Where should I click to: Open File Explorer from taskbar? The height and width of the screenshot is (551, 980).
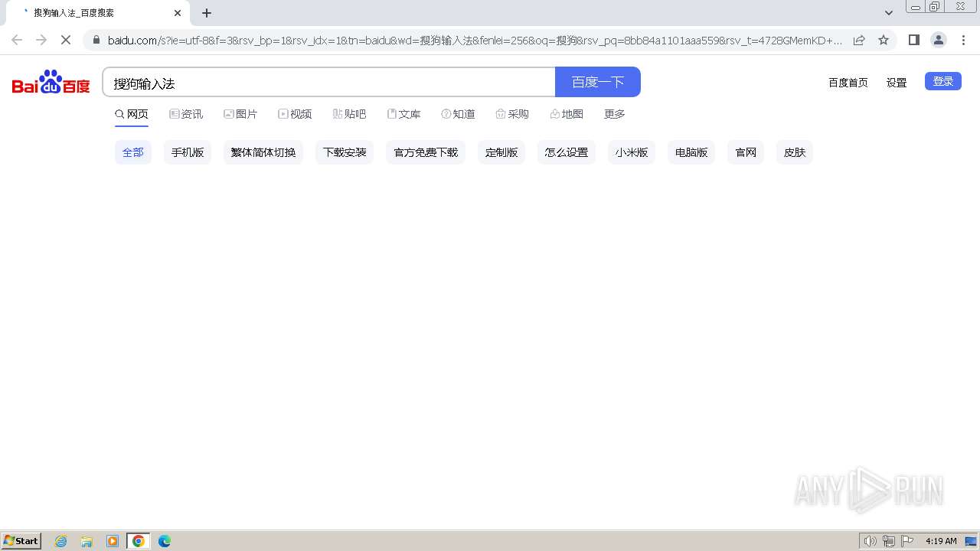pos(87,541)
